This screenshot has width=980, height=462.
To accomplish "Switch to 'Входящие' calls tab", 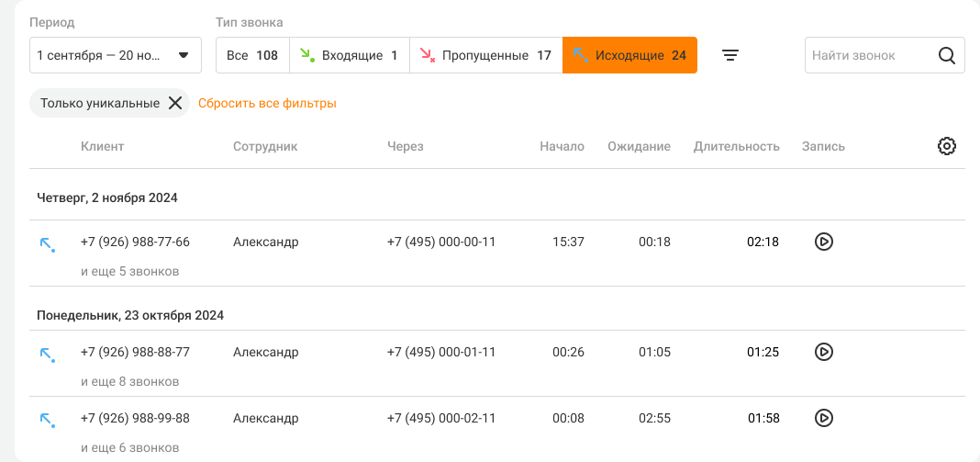I will [x=350, y=55].
